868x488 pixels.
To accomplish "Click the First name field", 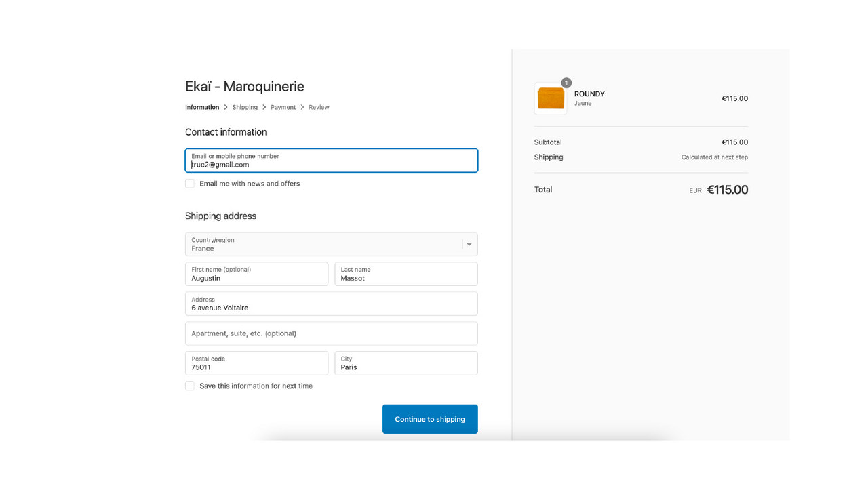I will (x=256, y=274).
